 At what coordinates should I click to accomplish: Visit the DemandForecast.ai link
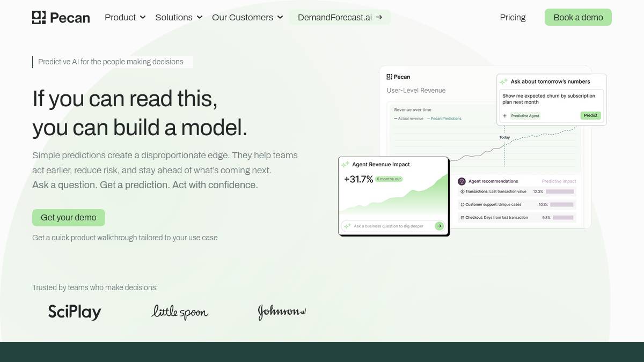pos(340,17)
